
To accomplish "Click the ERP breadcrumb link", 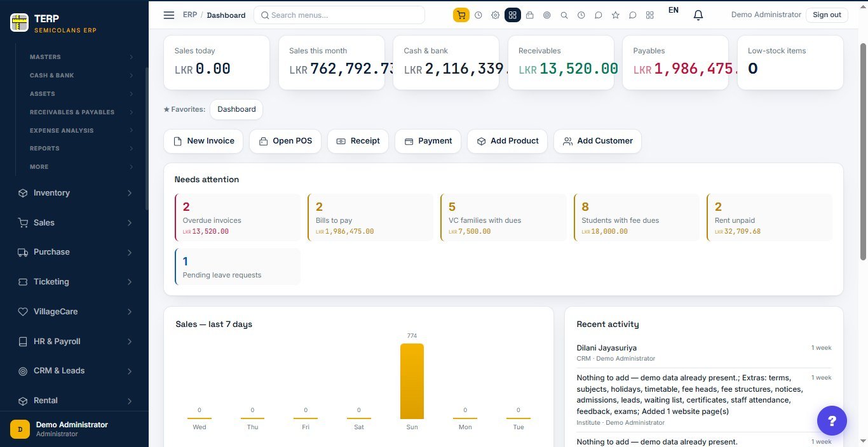I will point(190,15).
